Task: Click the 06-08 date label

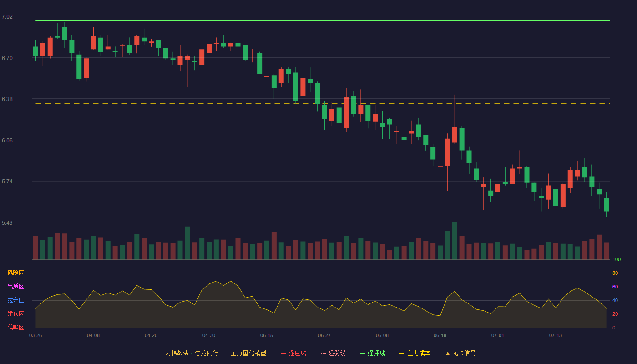Action: (x=382, y=335)
